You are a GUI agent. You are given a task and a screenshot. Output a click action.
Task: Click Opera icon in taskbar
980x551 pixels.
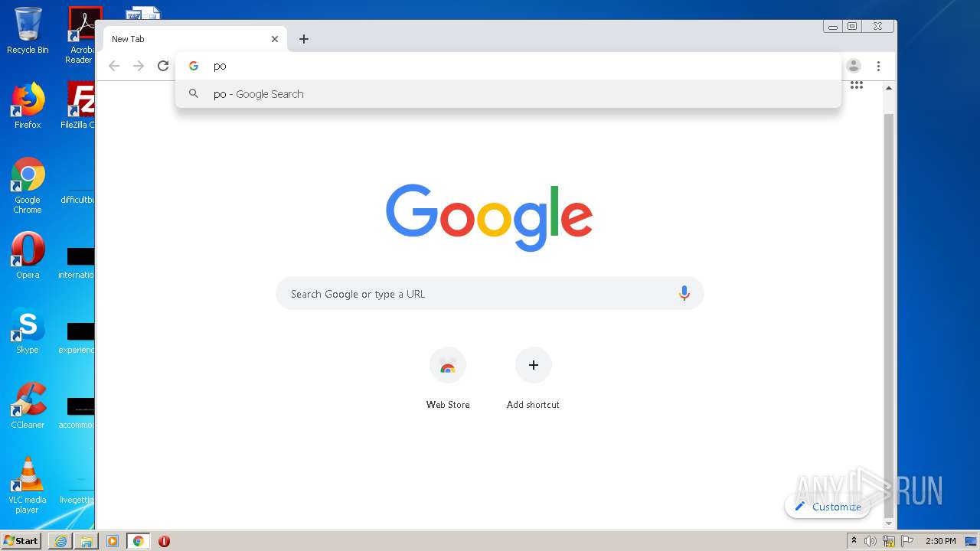coord(164,541)
